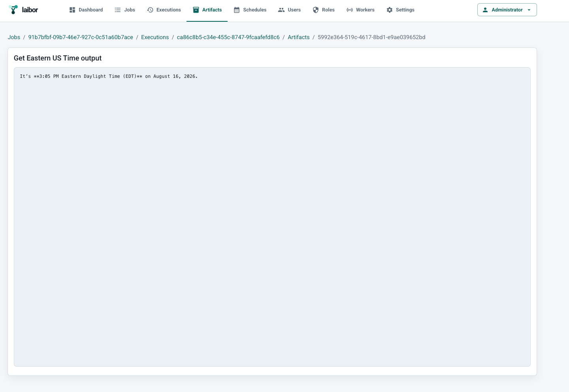Click the Settings gear icon

(x=390, y=10)
